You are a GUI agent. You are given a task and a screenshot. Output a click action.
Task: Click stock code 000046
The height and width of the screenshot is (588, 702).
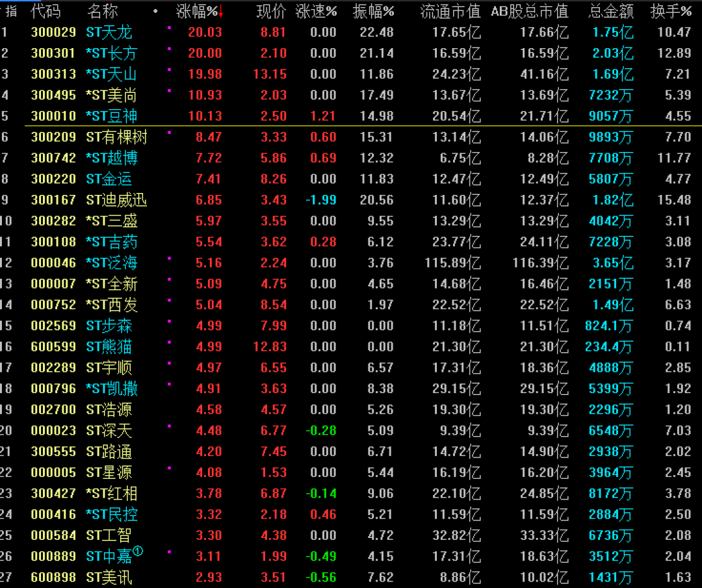click(53, 262)
